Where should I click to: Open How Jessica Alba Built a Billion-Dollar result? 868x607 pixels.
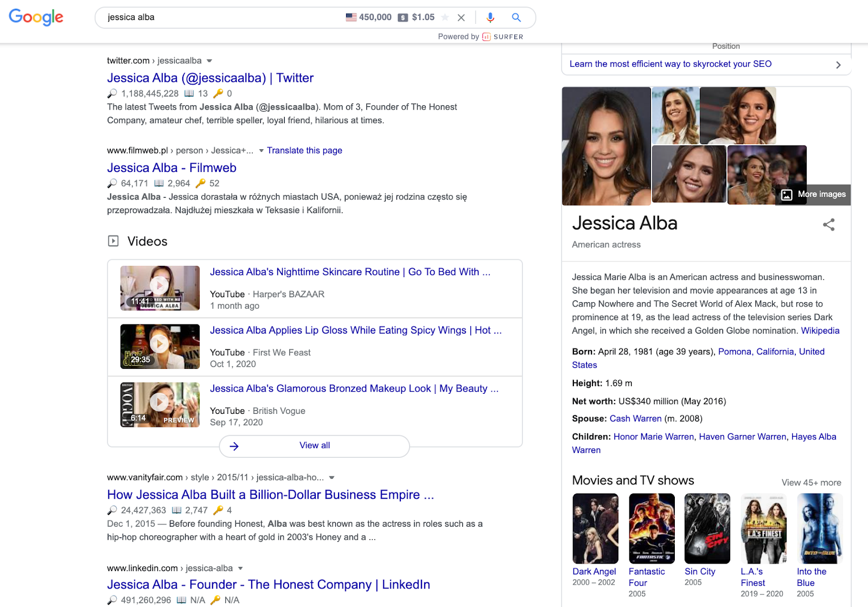click(270, 495)
